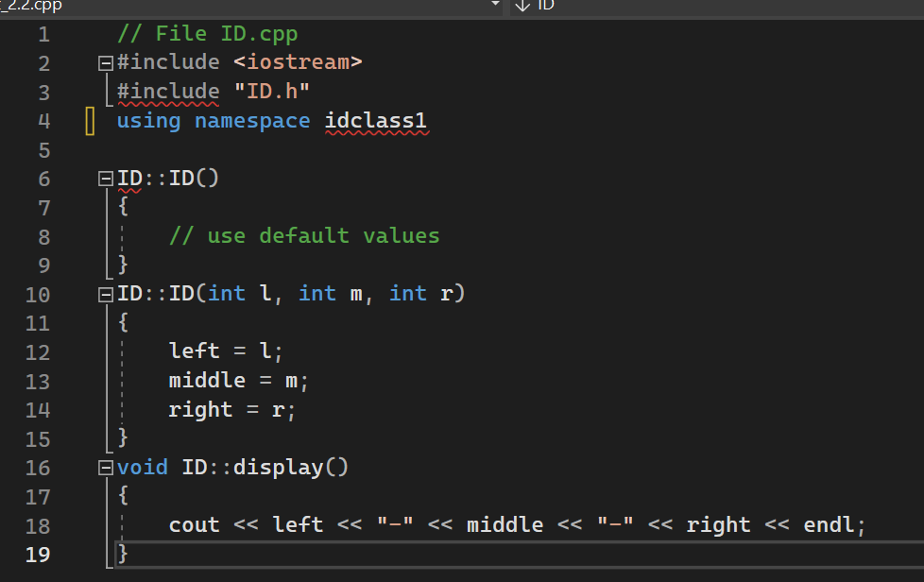The width and height of the screenshot is (924, 582).
Task: Click line number 15 to select it
Action: pyautogui.click(x=38, y=437)
